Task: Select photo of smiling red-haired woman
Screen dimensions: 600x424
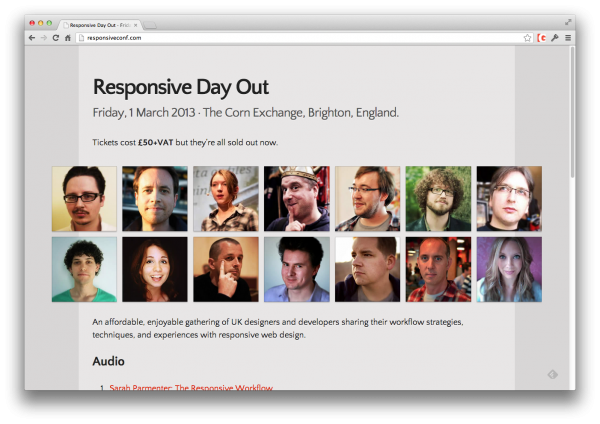Action: pos(155,269)
